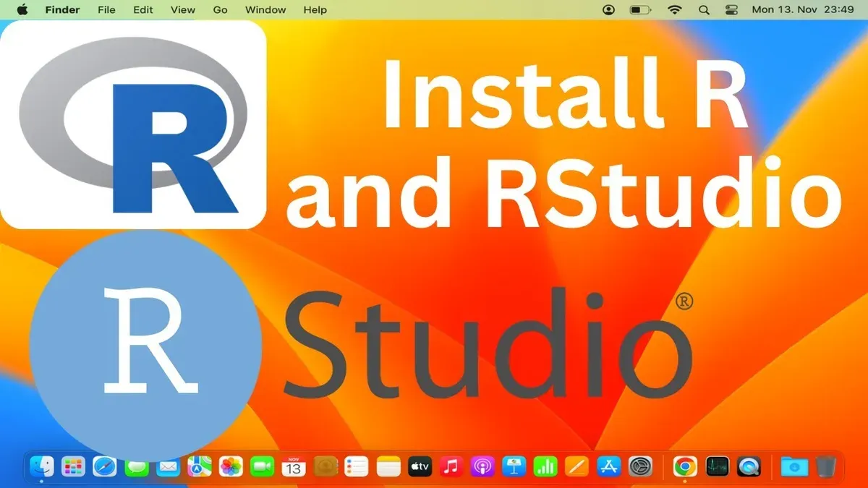
Task: Open the Trash in the Dock
Action: (825, 468)
